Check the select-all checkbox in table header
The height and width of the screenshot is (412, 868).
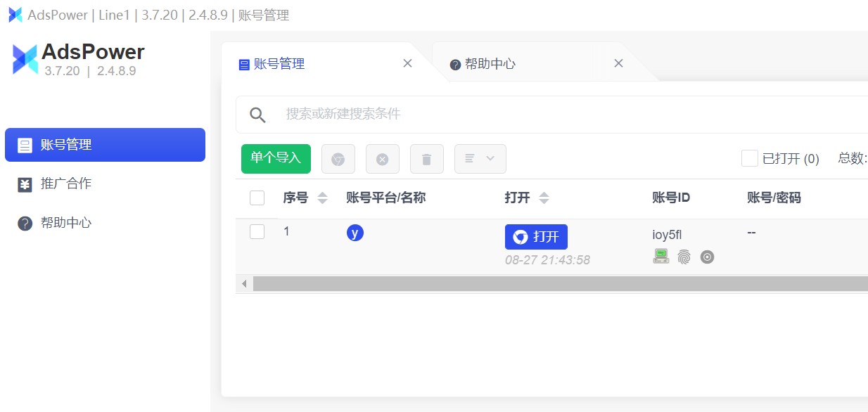[257, 198]
